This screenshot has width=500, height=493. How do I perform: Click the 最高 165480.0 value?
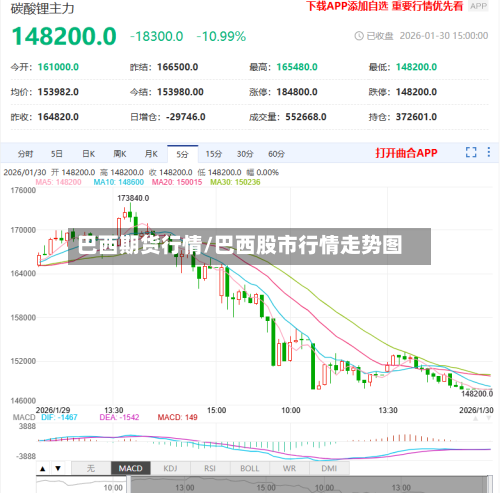[297, 67]
